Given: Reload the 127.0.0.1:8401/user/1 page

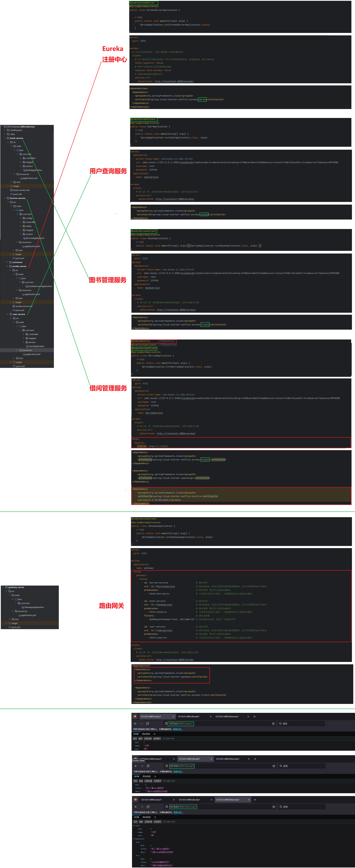Looking at the screenshot, I should 147,724.
